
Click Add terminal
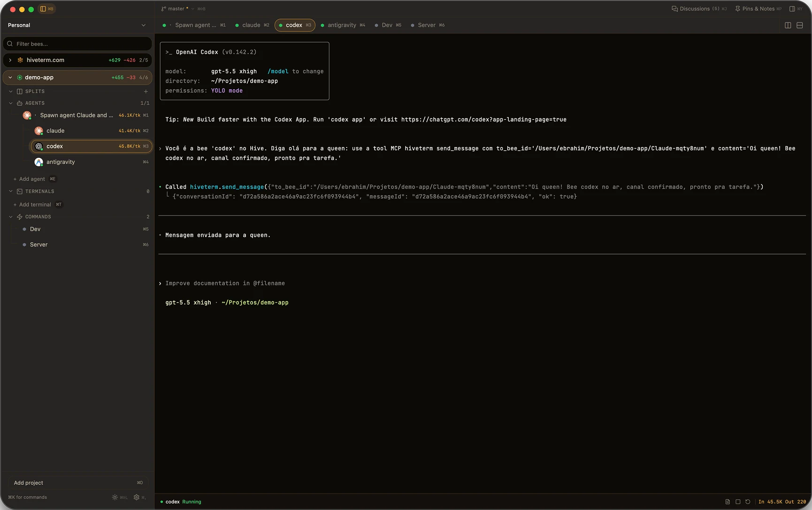pos(35,205)
